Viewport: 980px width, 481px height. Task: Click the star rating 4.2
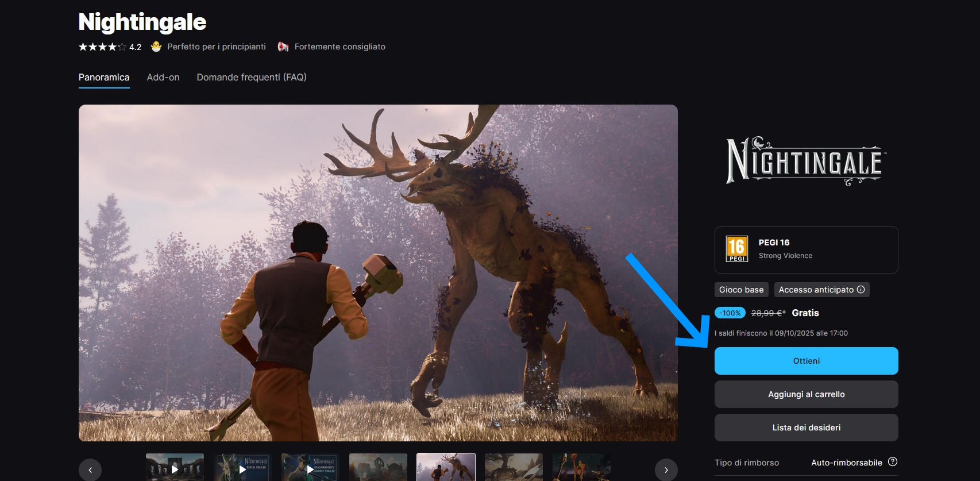point(109,47)
